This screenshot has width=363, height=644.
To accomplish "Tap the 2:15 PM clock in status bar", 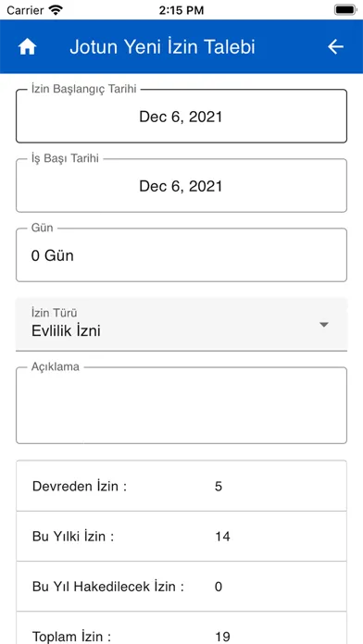I will (x=181, y=10).
